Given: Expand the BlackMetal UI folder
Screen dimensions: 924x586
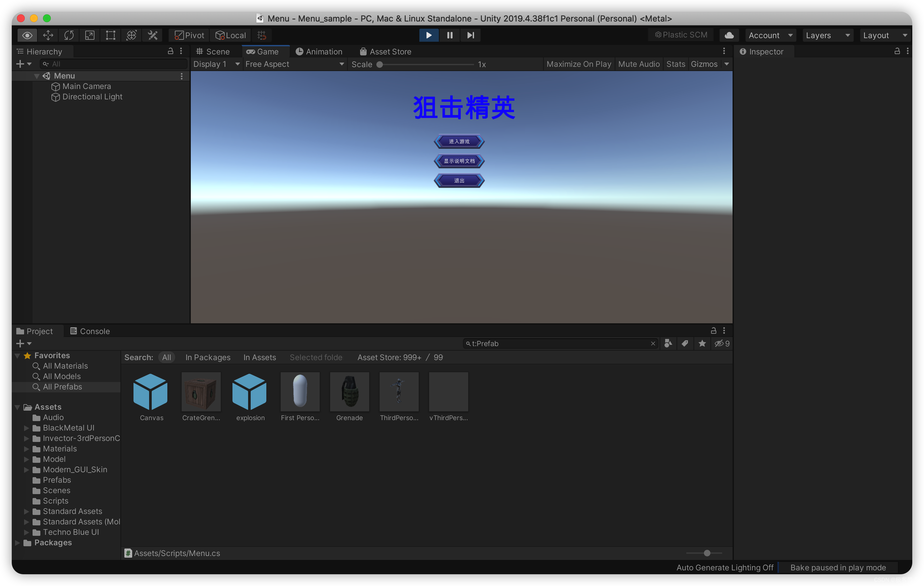Looking at the screenshot, I should [x=26, y=428].
